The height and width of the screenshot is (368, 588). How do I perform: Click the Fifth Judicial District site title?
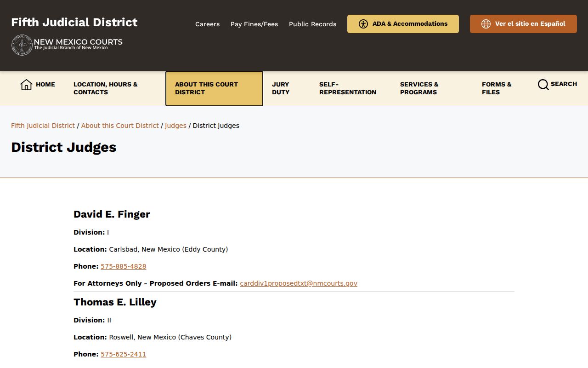point(74,22)
